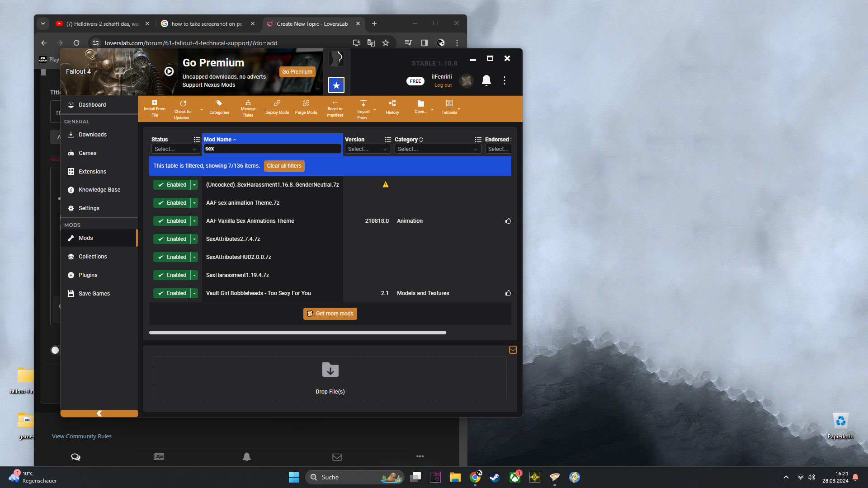Click warning icon on Uncocked SexHarassment row
Screen dimensions: 868x488
click(x=386, y=184)
